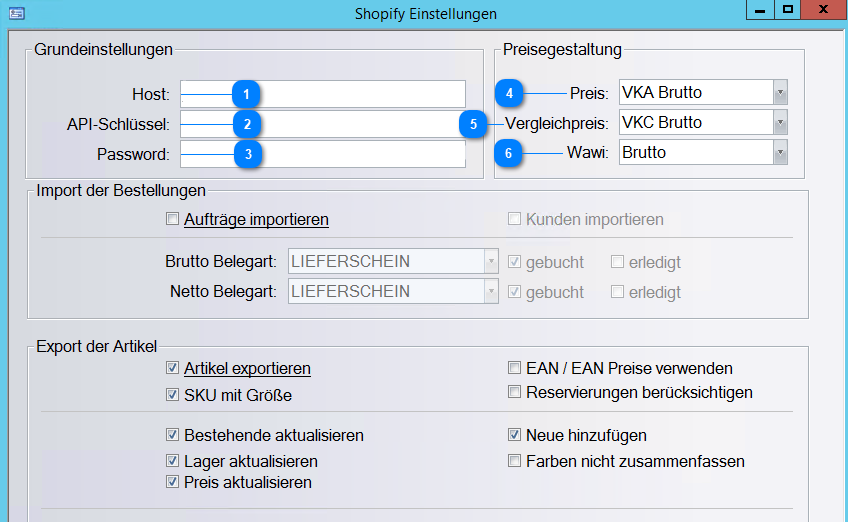Screen dimensions: 848x522
Task: Toggle SKU mit Größe checkbox
Action: coord(173,395)
